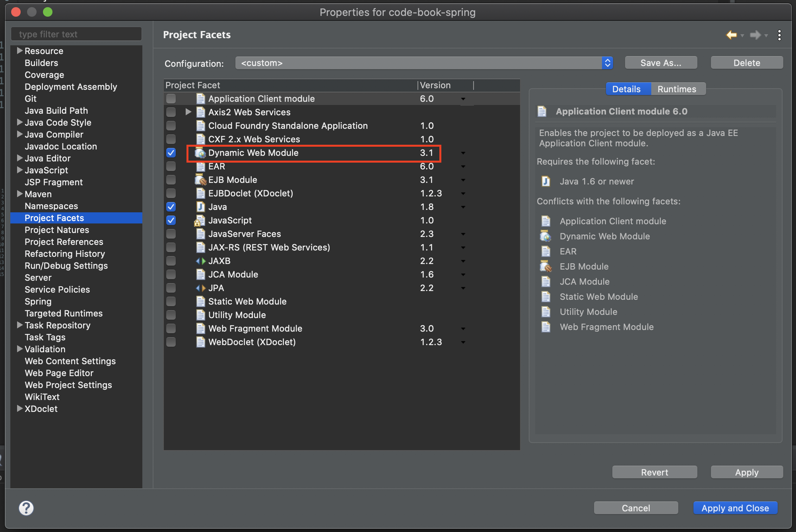Click the EJB Module facet icon
This screenshot has height=532, width=796.
click(x=200, y=180)
